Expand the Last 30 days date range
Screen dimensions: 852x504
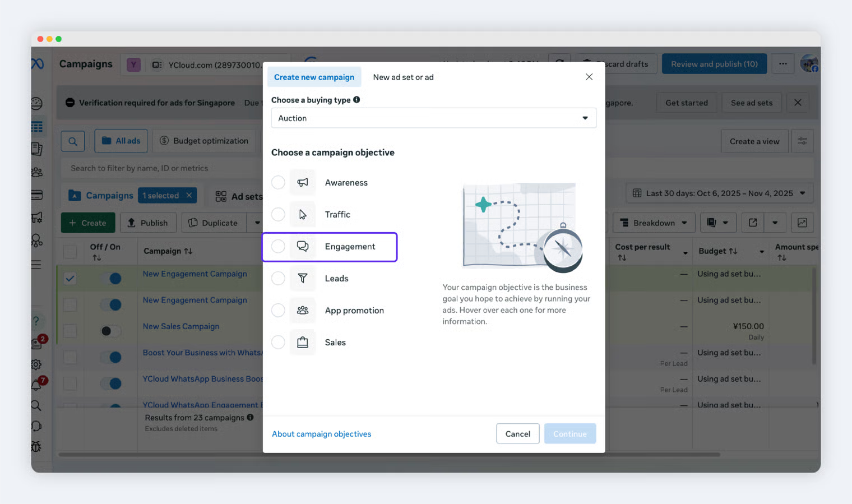click(x=719, y=193)
